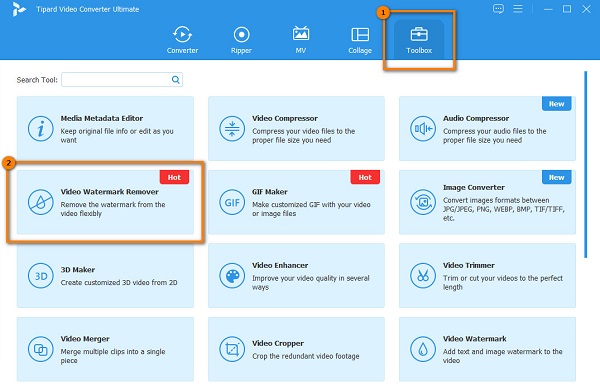Open Video Trimmer title text
Image resolution: width=600 pixels, height=387 pixels.
pos(469,265)
